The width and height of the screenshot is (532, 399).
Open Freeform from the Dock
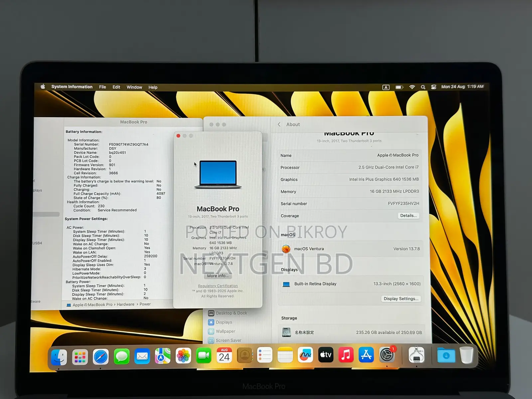click(x=306, y=355)
